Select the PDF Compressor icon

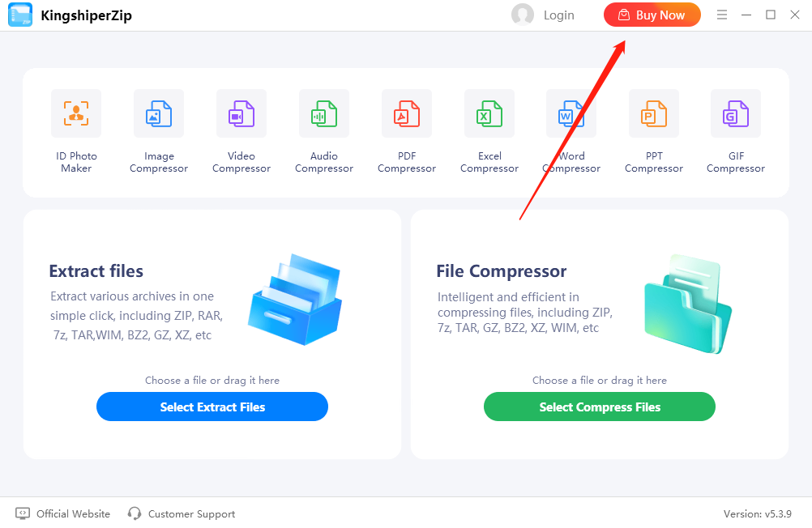tap(407, 113)
